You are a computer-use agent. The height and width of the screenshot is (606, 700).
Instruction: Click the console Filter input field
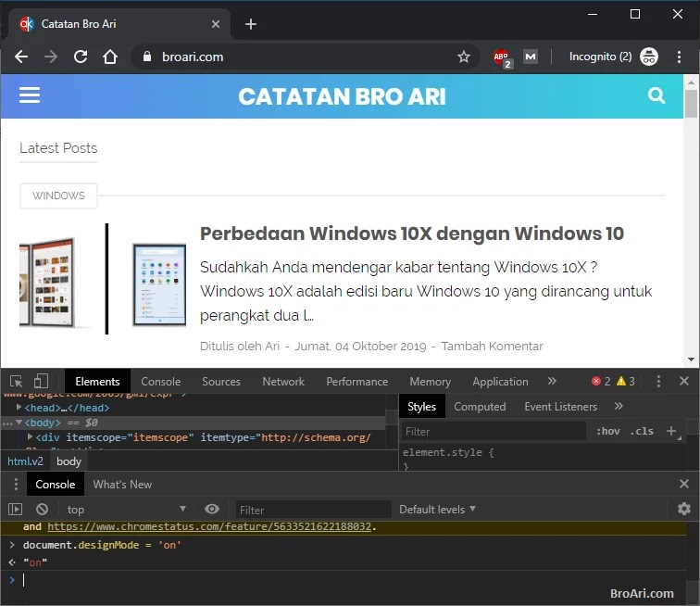tap(313, 510)
